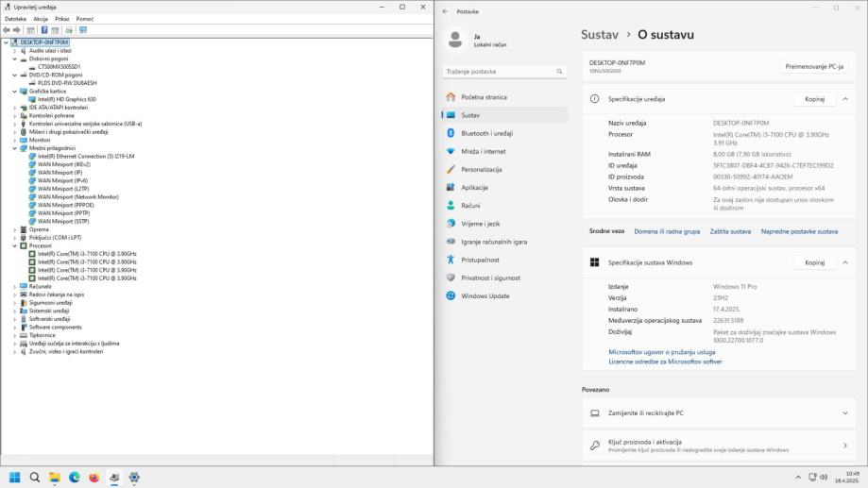Viewport: 868px width, 488px height.
Task: Expand the Monitori node
Action: pyautogui.click(x=15, y=140)
